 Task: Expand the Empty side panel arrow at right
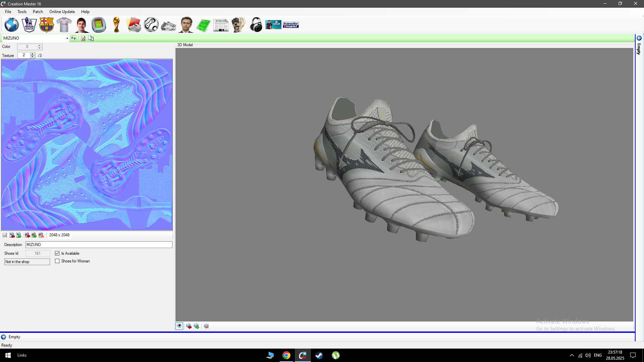click(639, 38)
